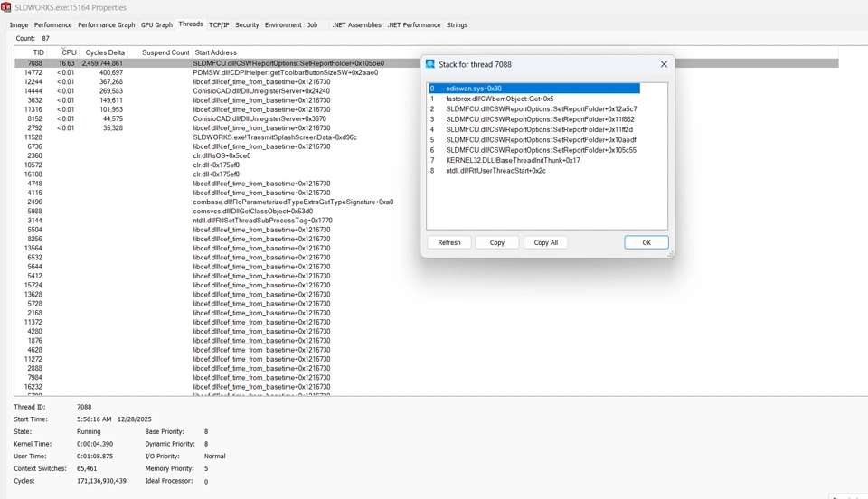Select the Threads tab
This screenshot has height=499, width=868.
click(x=191, y=24)
